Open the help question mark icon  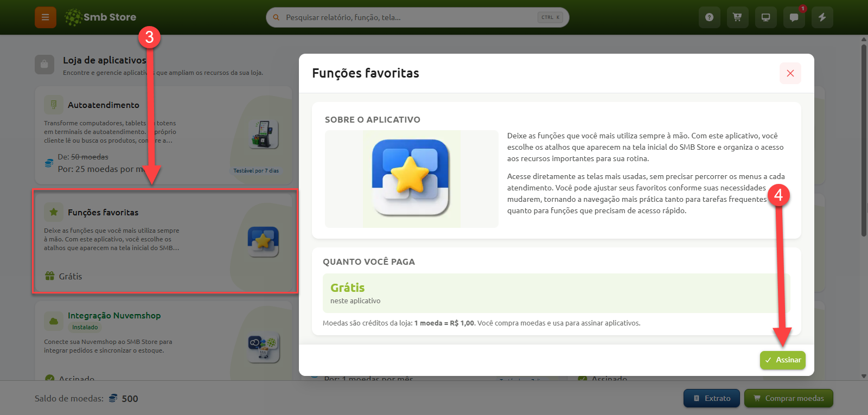709,17
